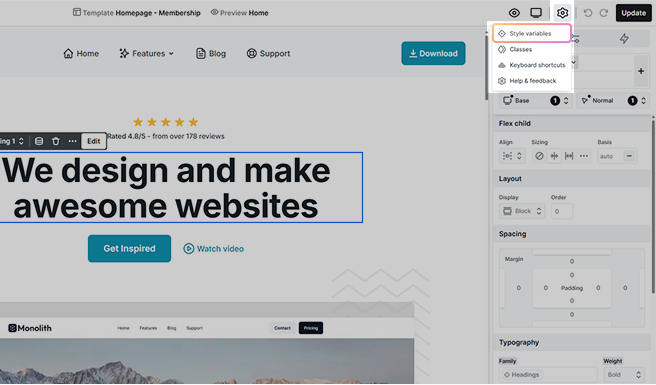Toggle the grow sizing option for flex child
The height and width of the screenshot is (385, 656).
coord(569,156)
